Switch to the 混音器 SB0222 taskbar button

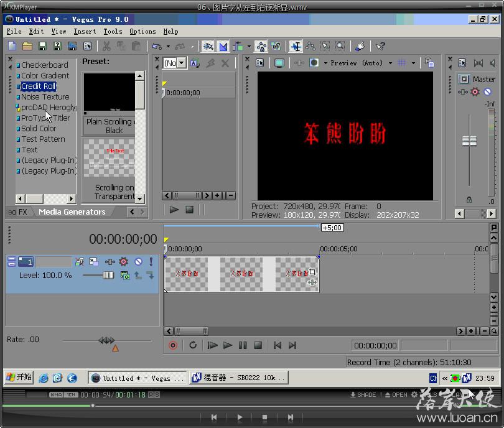pyautogui.click(x=239, y=378)
